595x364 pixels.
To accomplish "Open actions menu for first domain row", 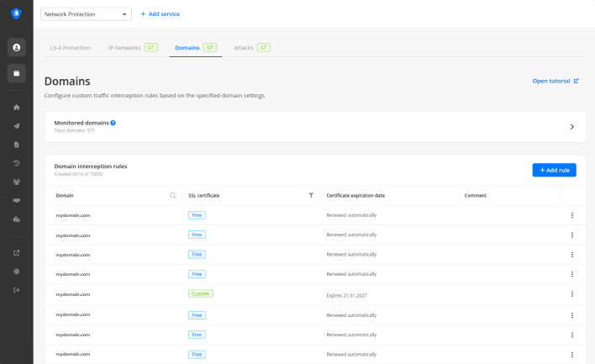I will pos(571,215).
